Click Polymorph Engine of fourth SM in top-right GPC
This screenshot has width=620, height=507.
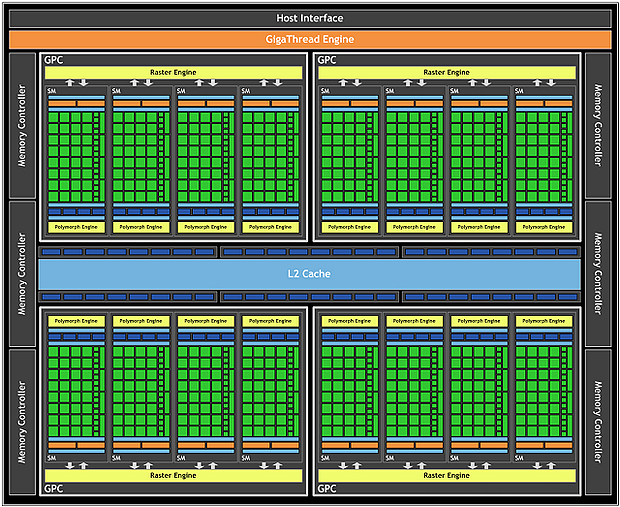pyautogui.click(x=544, y=227)
